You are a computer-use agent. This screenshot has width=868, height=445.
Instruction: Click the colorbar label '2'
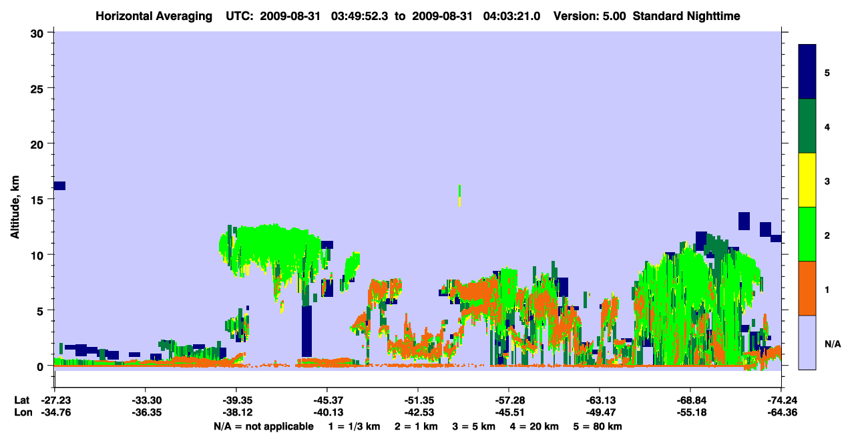827,235
